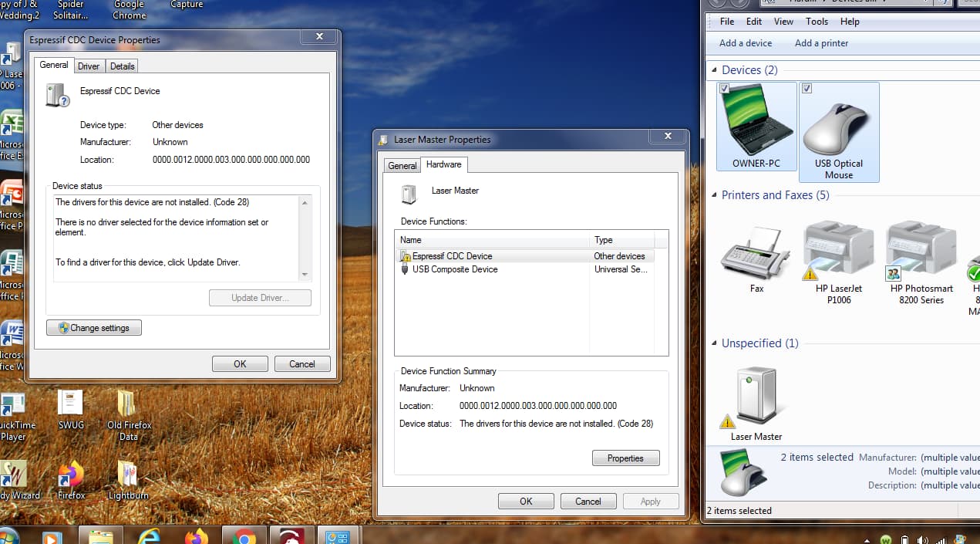The height and width of the screenshot is (544, 980).
Task: Click Properties button in Device Function Summary
Action: click(625, 458)
